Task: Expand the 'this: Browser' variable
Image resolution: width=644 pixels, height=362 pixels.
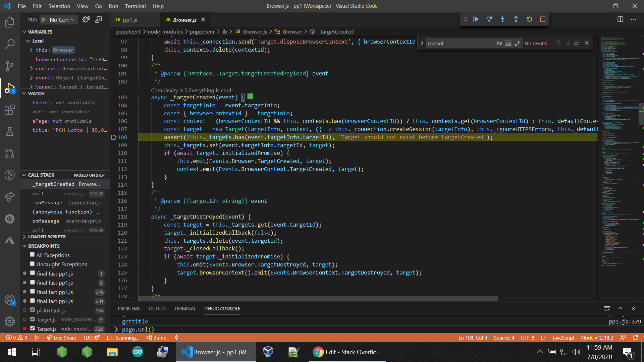Action: 31,50
